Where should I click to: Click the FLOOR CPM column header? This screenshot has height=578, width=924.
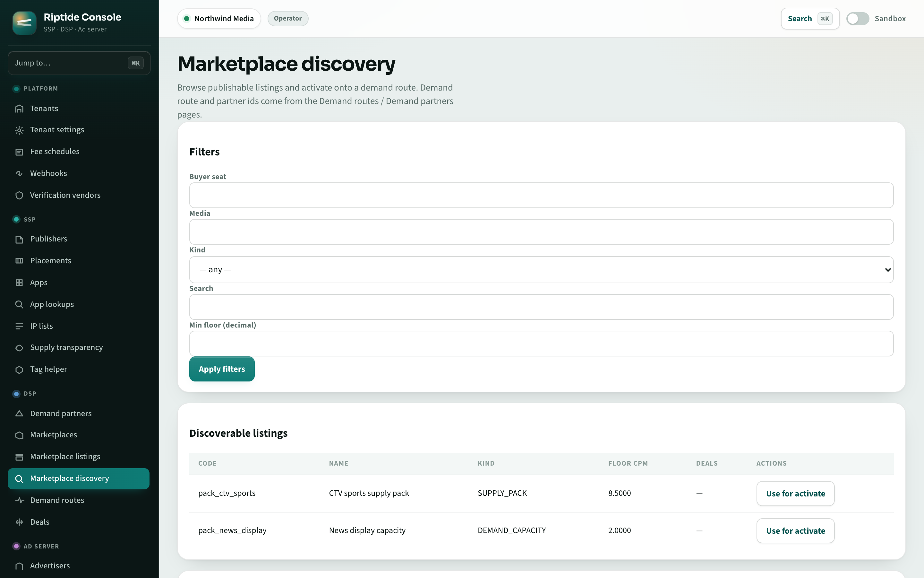(x=628, y=463)
